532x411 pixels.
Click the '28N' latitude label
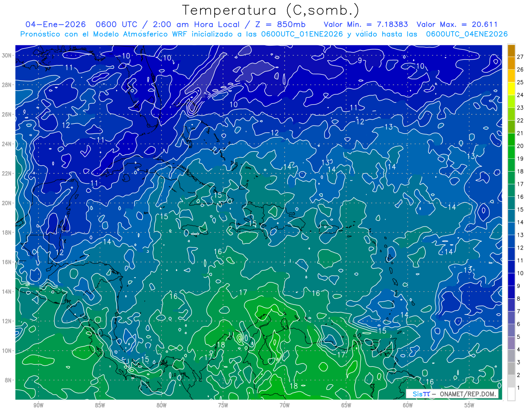click(7, 85)
